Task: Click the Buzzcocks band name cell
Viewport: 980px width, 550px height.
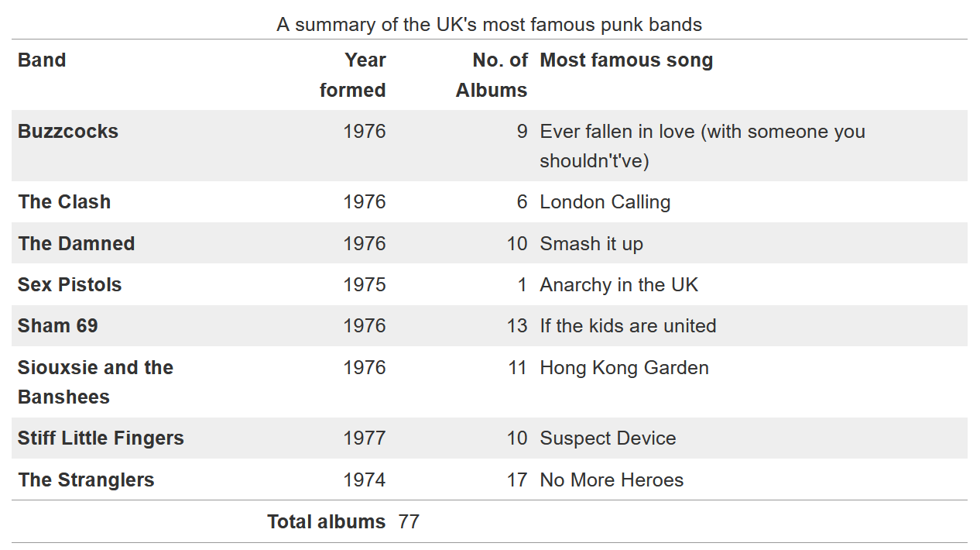Action: pyautogui.click(x=68, y=132)
